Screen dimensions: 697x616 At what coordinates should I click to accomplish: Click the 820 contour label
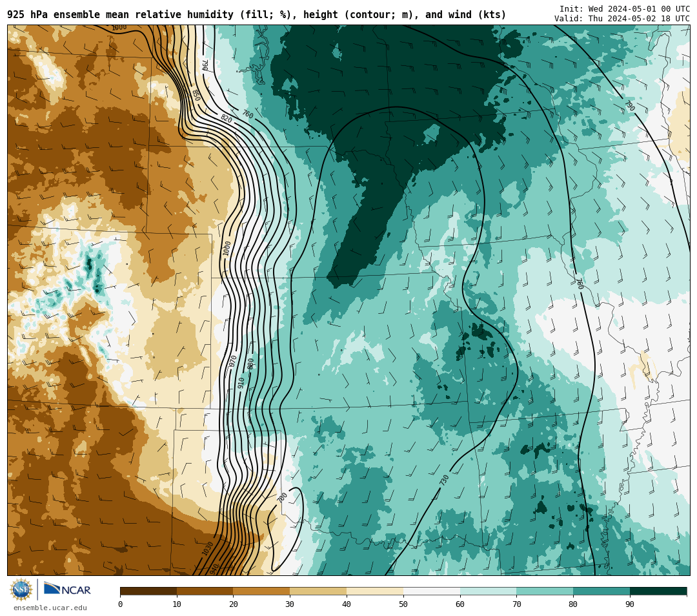pos(227,119)
